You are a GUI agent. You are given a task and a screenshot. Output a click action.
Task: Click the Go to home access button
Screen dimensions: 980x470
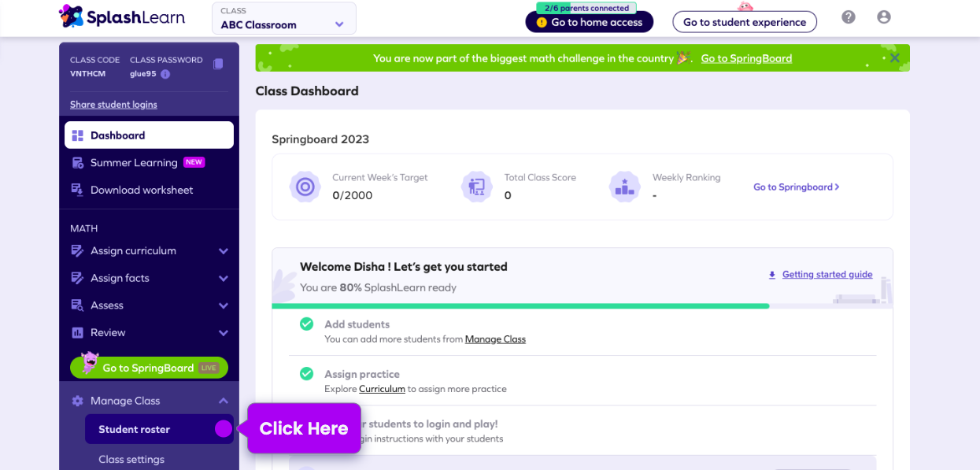pyautogui.click(x=589, y=22)
